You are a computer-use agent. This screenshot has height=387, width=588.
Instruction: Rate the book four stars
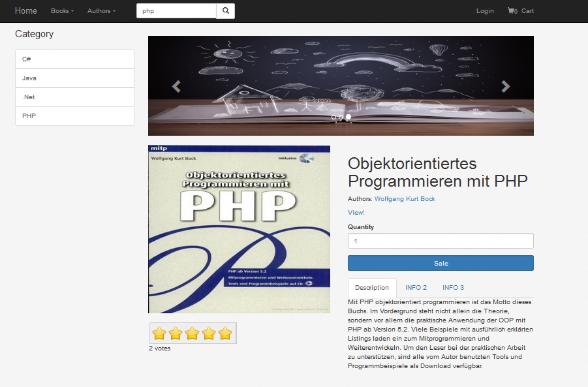point(209,333)
